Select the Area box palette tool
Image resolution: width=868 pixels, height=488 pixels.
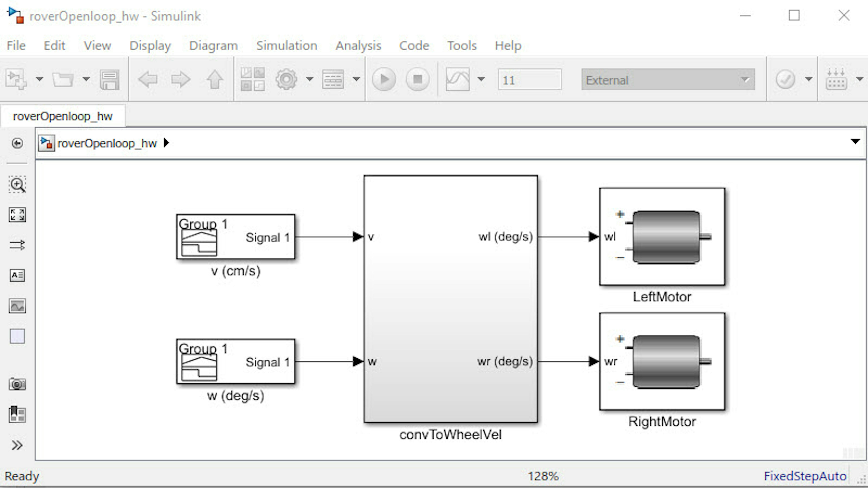click(17, 336)
